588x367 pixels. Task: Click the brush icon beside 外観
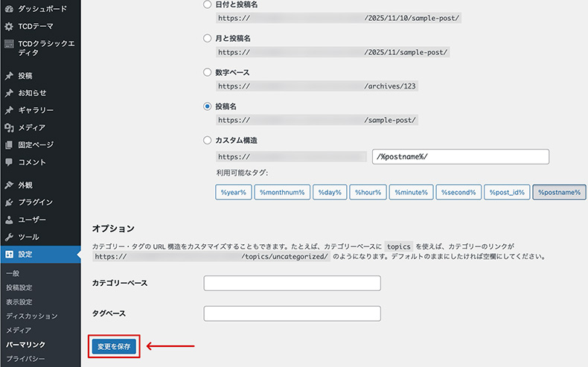pos(9,185)
